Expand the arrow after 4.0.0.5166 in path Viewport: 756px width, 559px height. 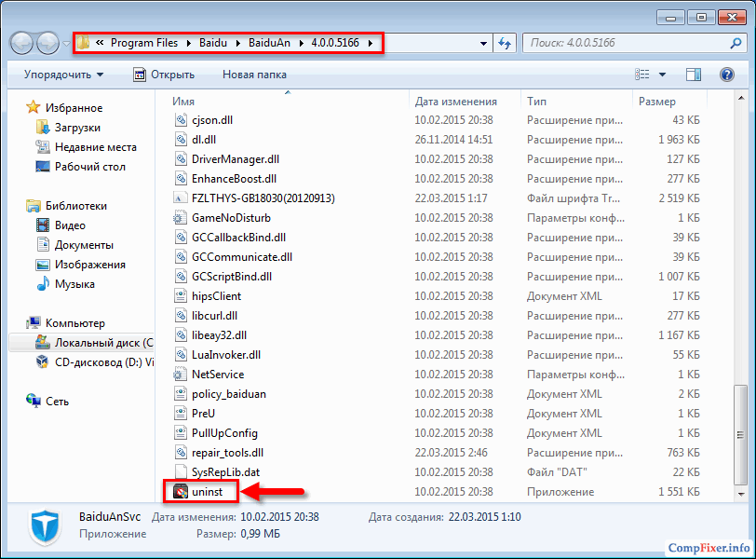pyautogui.click(x=371, y=43)
